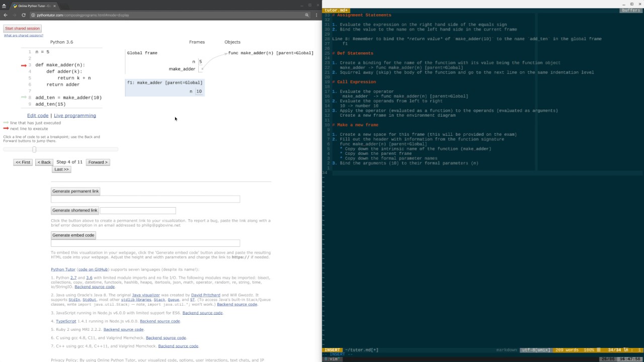644x362 pixels.
Task: Reload the Python Tutor page
Action: pyautogui.click(x=23, y=15)
